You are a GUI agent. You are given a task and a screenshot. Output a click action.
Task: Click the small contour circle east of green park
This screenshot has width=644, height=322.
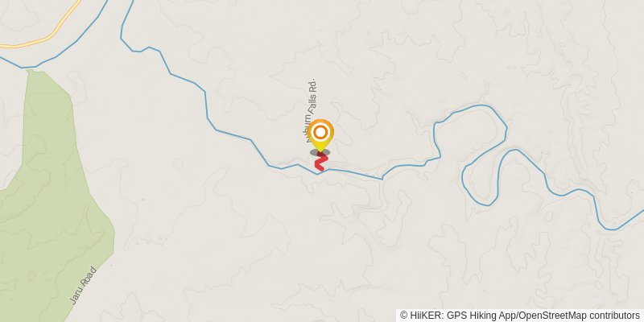178,163
